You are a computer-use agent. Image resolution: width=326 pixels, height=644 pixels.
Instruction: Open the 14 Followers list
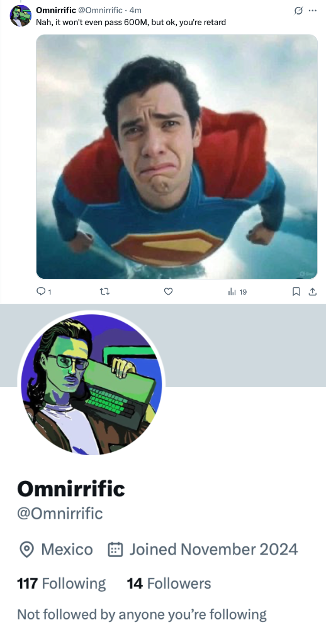[x=169, y=583]
